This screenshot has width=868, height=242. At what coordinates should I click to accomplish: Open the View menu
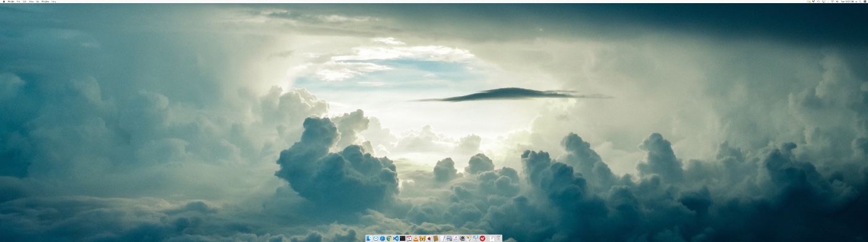31,2
